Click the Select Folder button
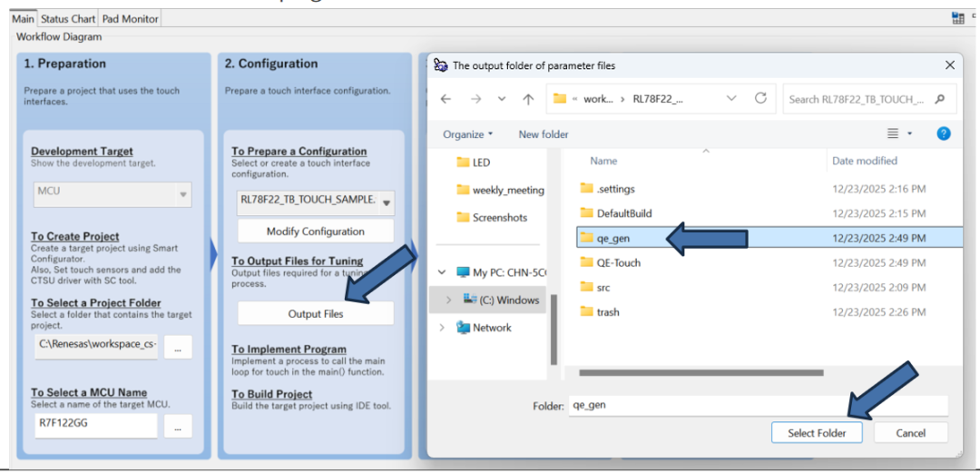Screen dimensions: 980x473 (x=817, y=433)
